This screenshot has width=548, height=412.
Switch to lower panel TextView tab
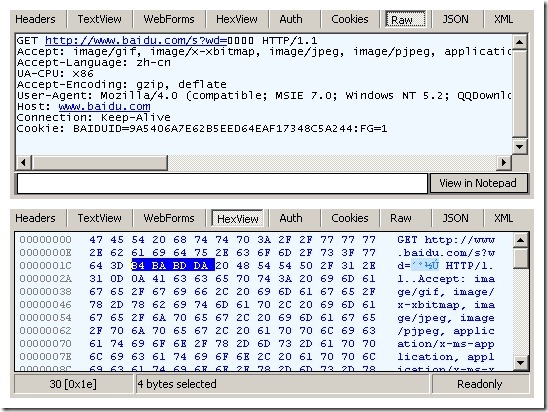click(100, 218)
